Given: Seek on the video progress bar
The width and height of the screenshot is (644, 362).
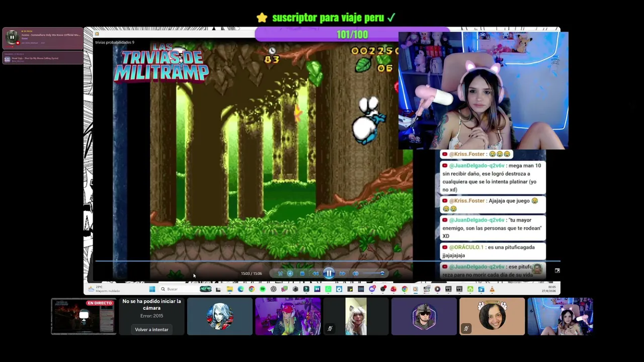Looking at the screenshot, I should 328,261.
